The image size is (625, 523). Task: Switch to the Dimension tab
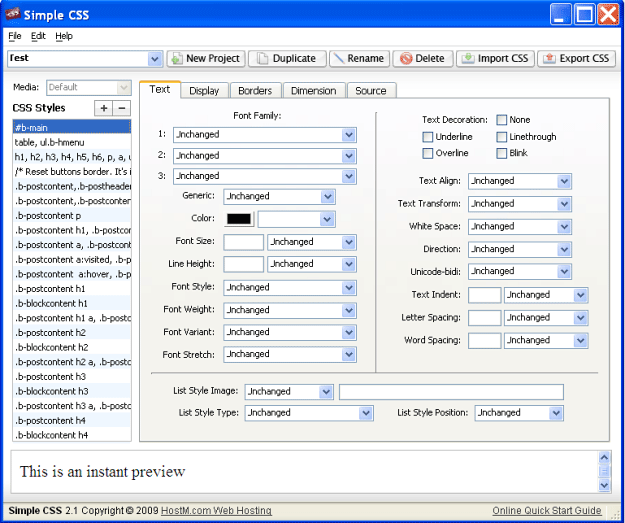tap(314, 91)
